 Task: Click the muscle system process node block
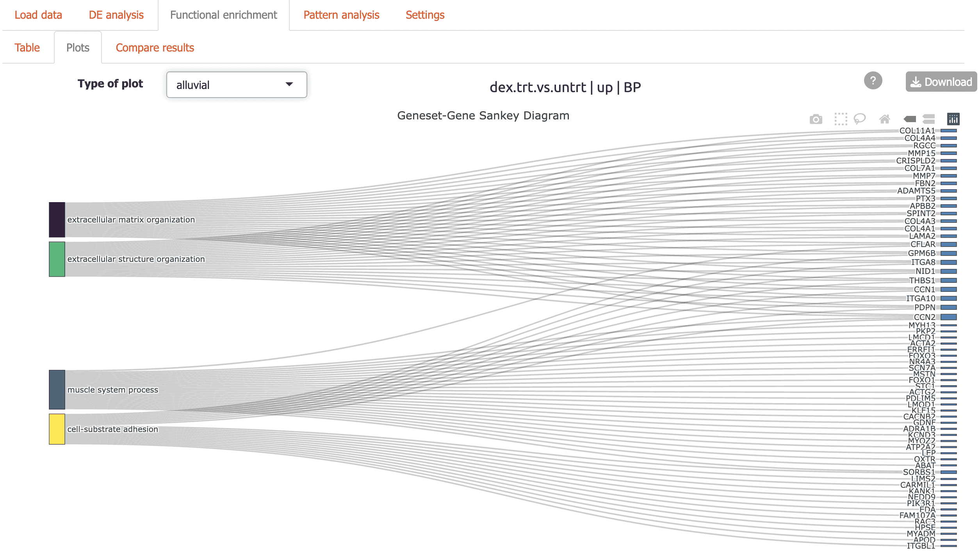click(57, 389)
